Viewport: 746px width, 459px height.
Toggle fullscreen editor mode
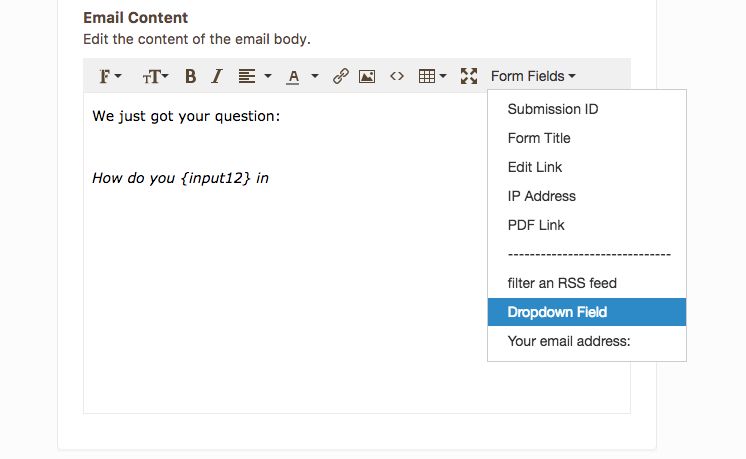[468, 76]
